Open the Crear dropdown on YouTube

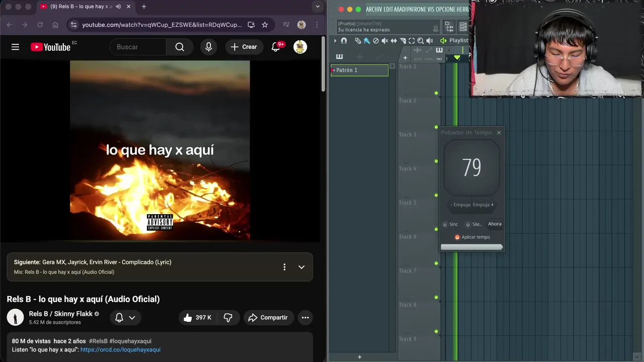(x=244, y=47)
